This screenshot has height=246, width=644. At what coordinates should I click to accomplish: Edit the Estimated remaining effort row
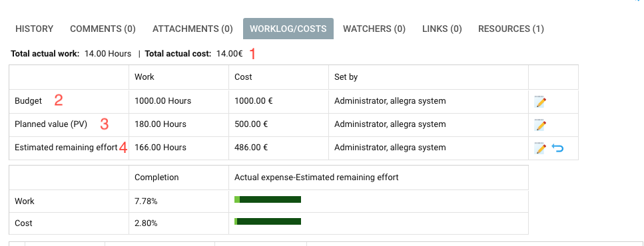[x=541, y=148]
